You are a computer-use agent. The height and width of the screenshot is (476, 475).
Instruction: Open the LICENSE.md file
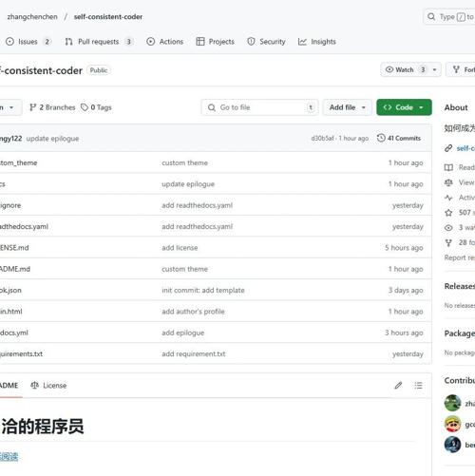(14, 248)
